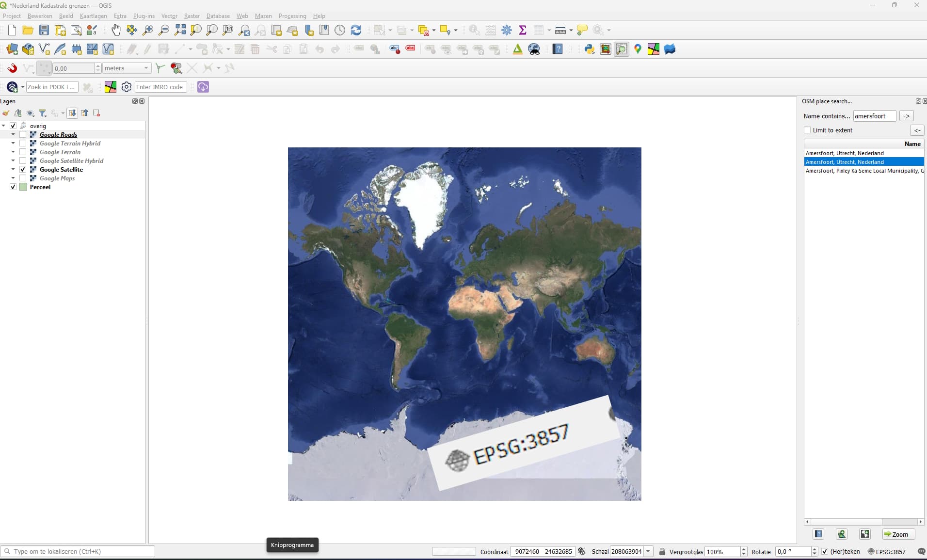Click the Name contains search field
The width and height of the screenshot is (927, 560).
pyautogui.click(x=874, y=116)
